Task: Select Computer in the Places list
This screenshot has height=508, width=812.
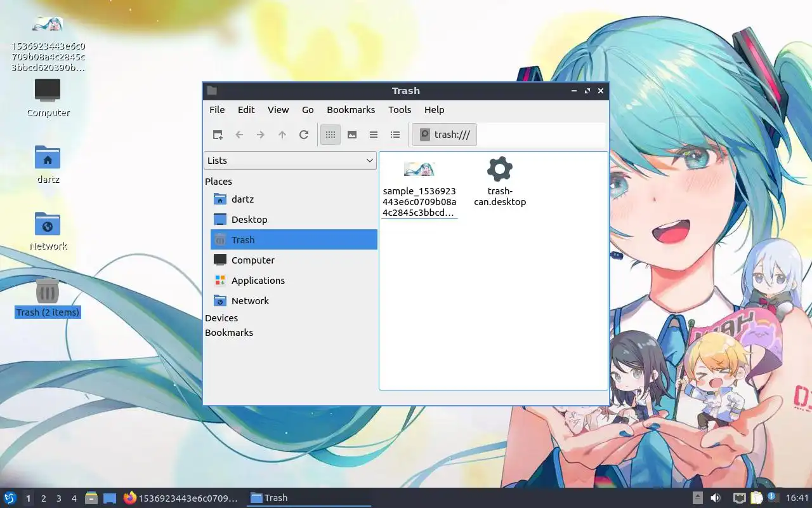Action: click(294, 260)
